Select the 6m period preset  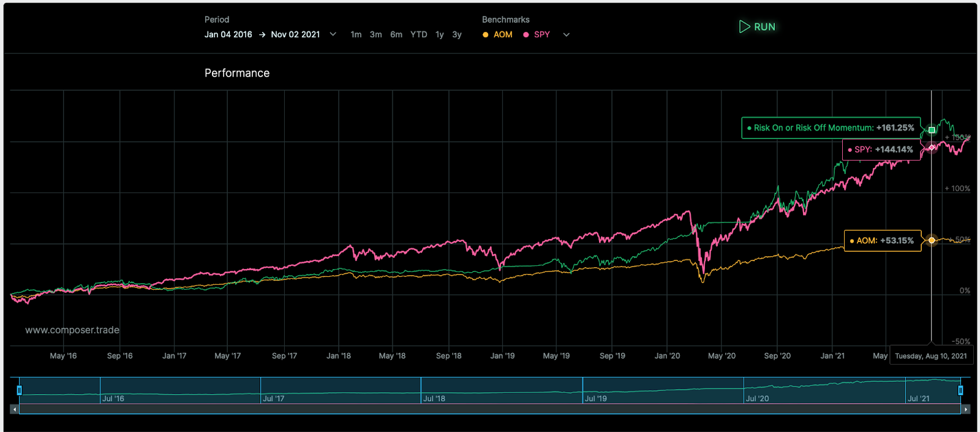pos(396,35)
